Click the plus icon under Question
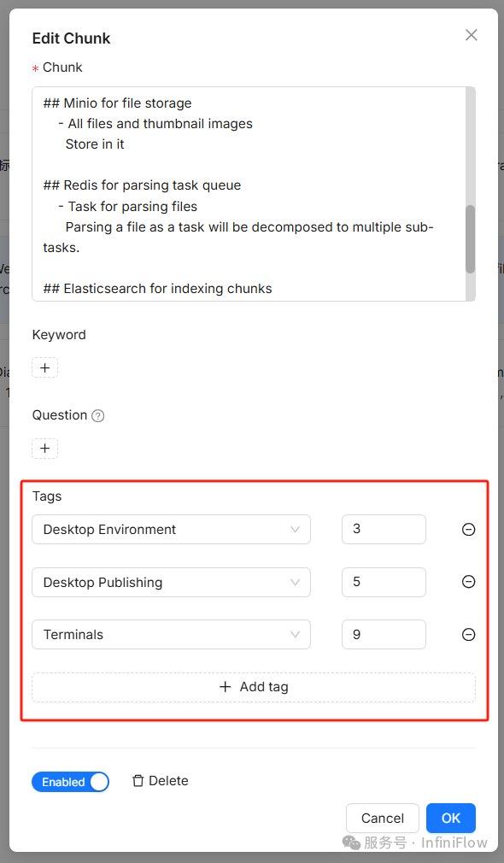Viewport: 504px width, 863px height. [x=44, y=448]
